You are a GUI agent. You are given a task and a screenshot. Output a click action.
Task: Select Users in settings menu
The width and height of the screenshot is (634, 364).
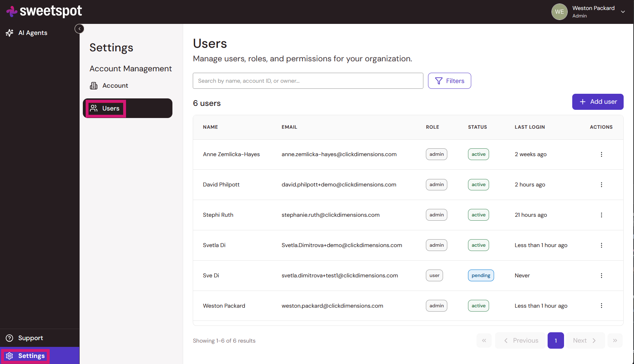127,108
